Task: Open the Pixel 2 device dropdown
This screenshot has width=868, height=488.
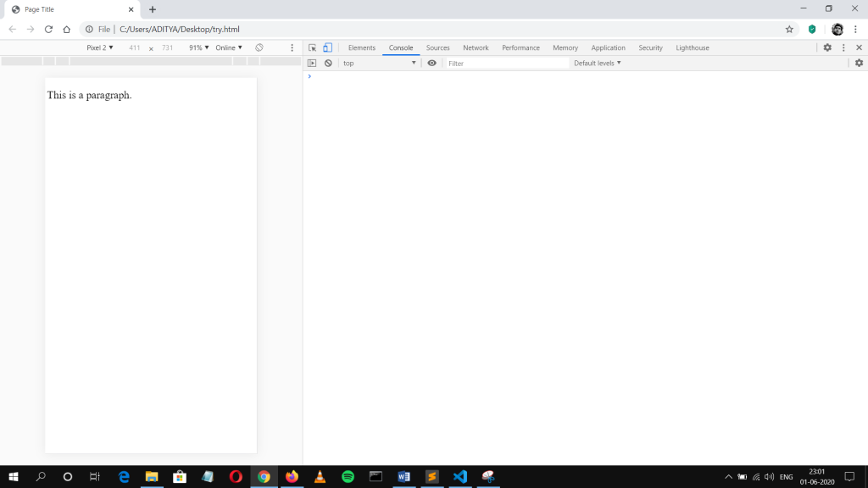Action: (x=100, y=48)
